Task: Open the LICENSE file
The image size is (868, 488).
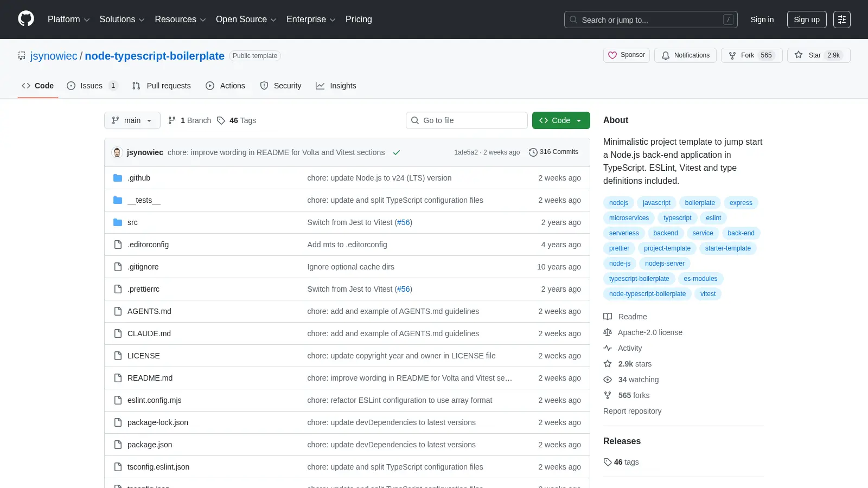Action: (x=144, y=356)
